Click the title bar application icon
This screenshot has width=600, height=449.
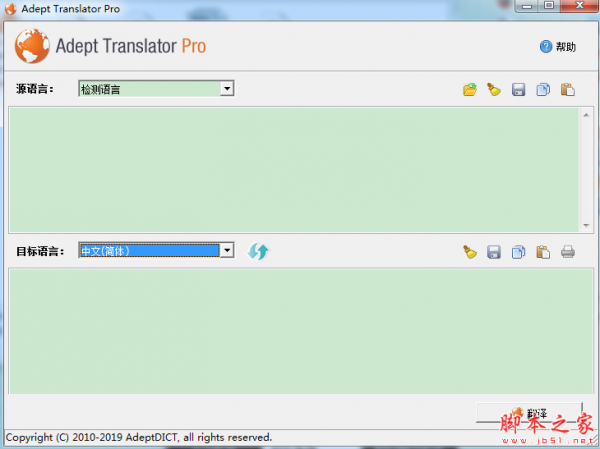(10, 8)
